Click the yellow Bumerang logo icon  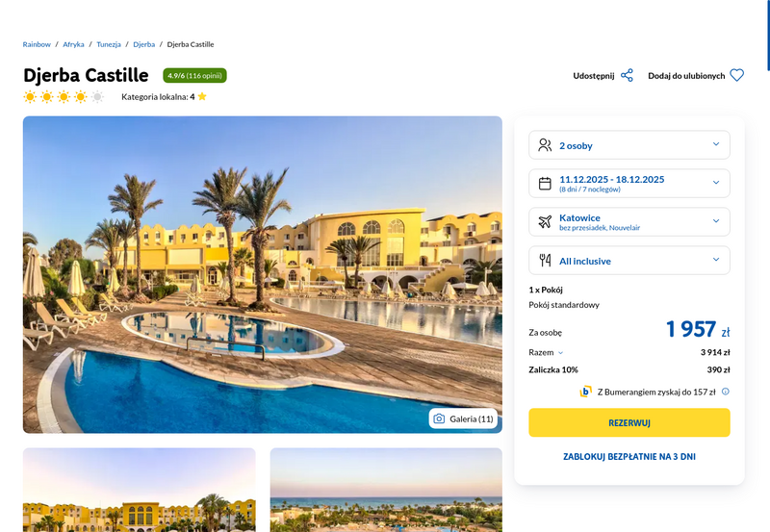(x=585, y=392)
